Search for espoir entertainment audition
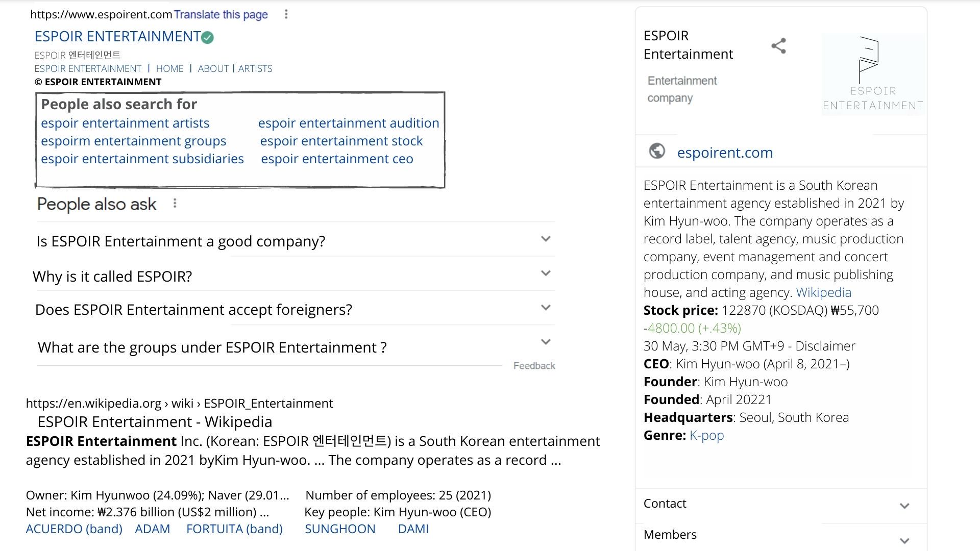Viewport: 980px width, 551px height. coord(349,123)
